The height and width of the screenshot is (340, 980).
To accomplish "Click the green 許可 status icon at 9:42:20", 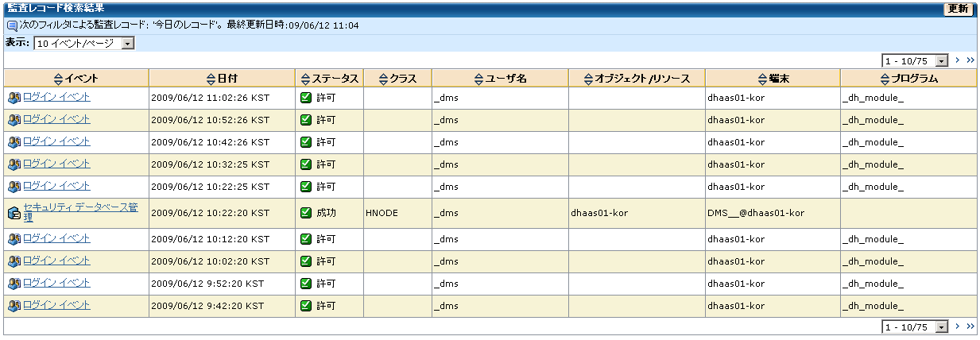I will (306, 306).
